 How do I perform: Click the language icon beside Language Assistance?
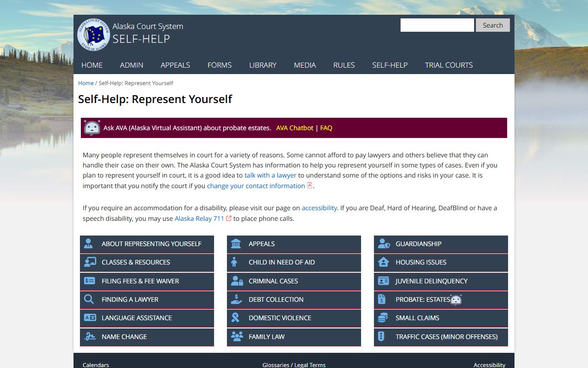90,318
